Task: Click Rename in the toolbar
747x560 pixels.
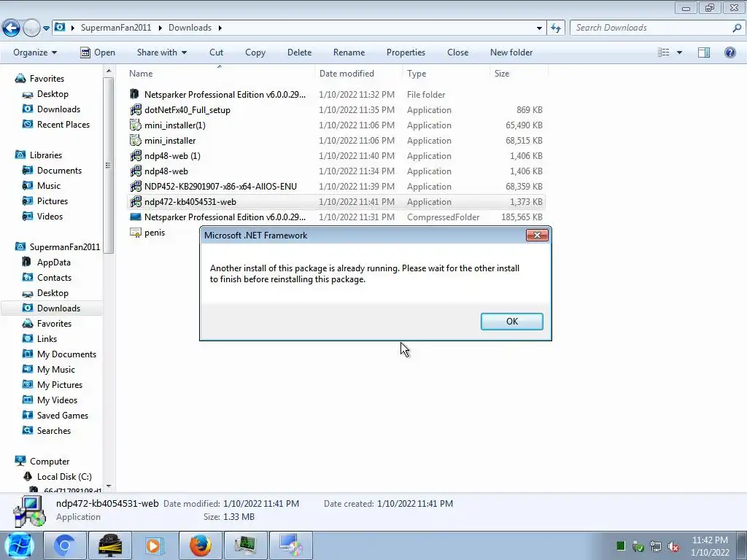Action: click(349, 52)
